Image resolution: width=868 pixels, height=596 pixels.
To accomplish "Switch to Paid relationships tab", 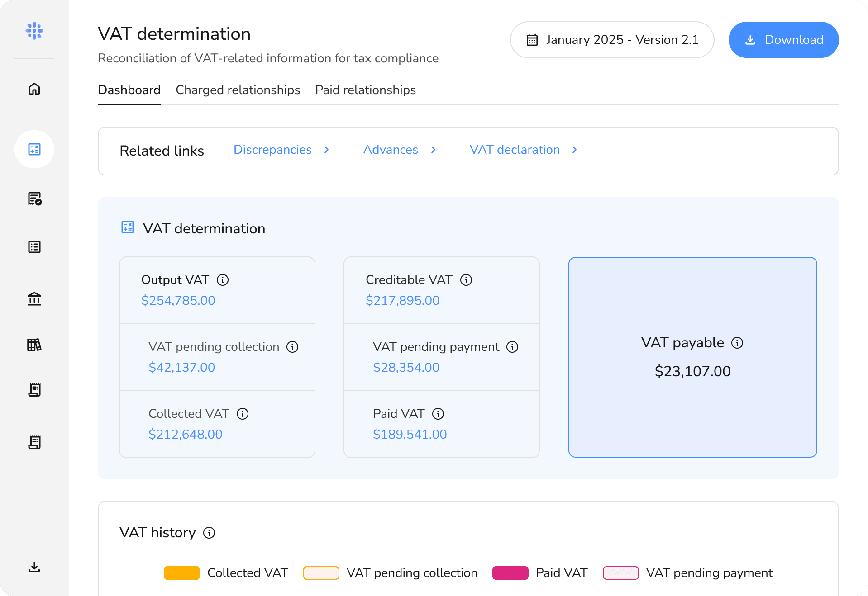I will click(365, 90).
